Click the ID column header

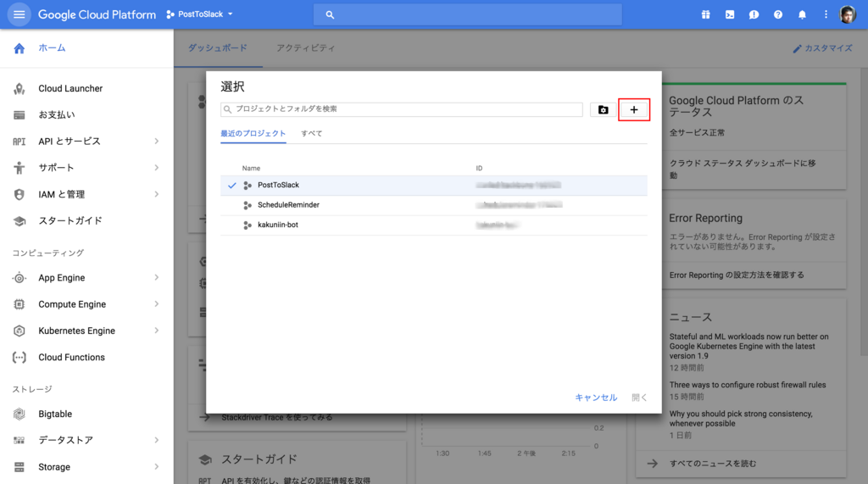(x=479, y=169)
